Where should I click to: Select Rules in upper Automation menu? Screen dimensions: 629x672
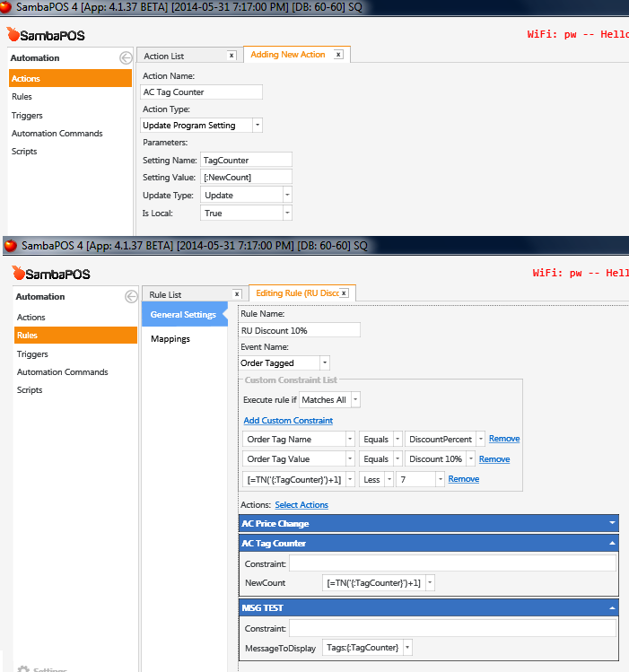[22, 97]
